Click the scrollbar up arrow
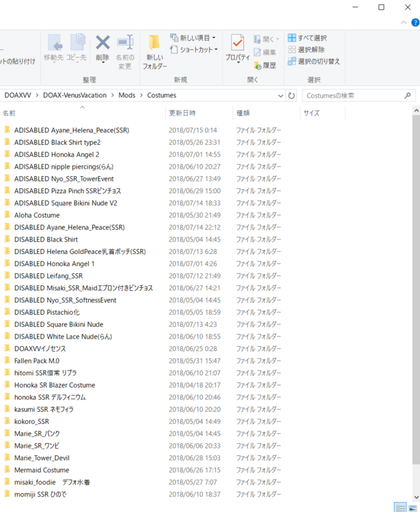 coord(416,111)
